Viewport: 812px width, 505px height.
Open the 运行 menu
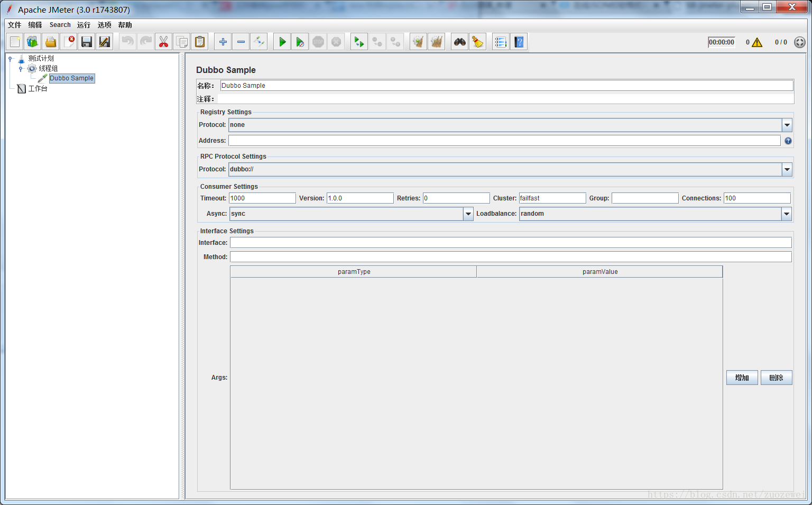(x=84, y=25)
